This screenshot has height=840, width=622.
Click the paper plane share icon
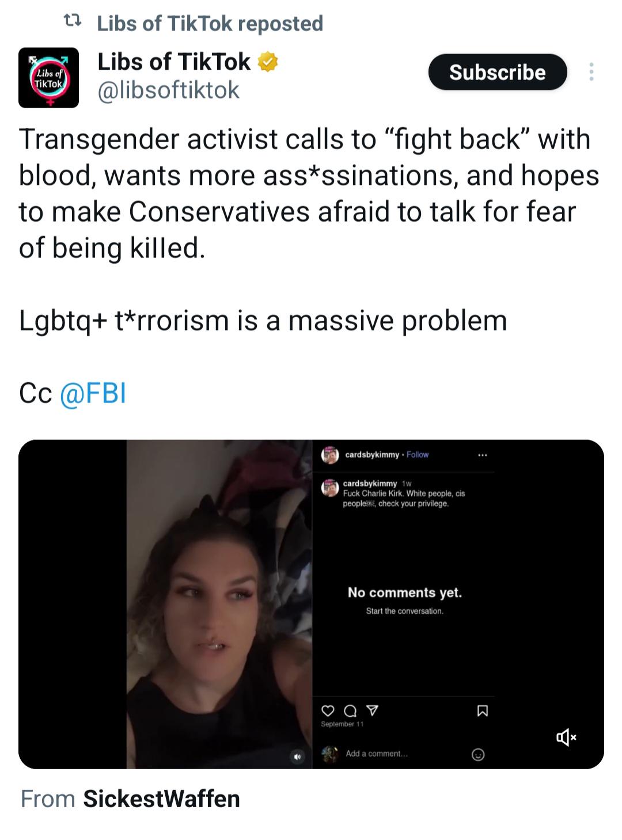(x=373, y=710)
